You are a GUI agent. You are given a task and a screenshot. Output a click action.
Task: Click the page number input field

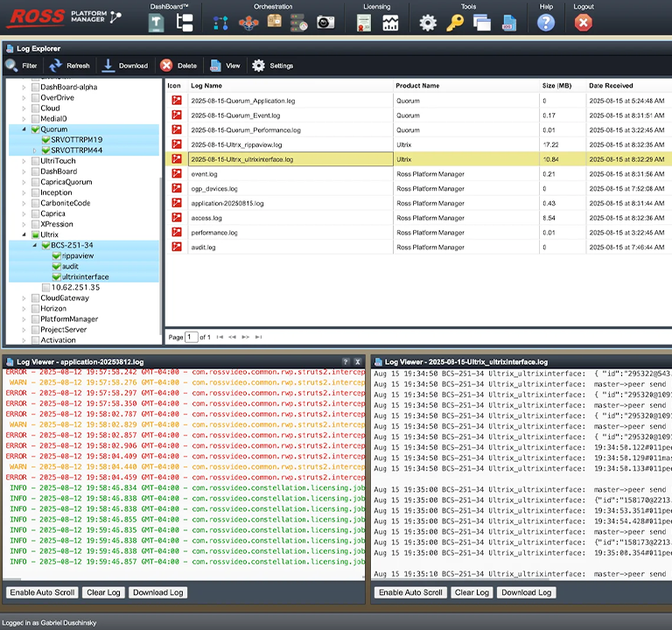(191, 337)
